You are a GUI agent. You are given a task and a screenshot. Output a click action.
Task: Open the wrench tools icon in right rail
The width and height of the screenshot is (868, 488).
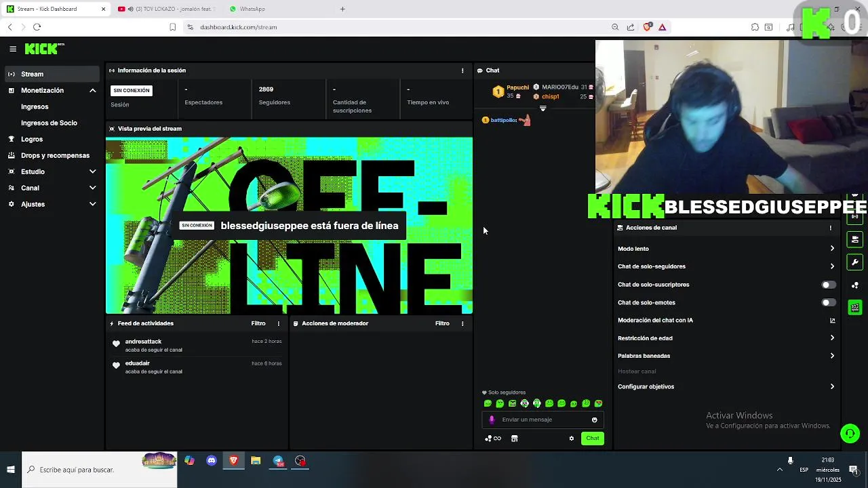855,262
